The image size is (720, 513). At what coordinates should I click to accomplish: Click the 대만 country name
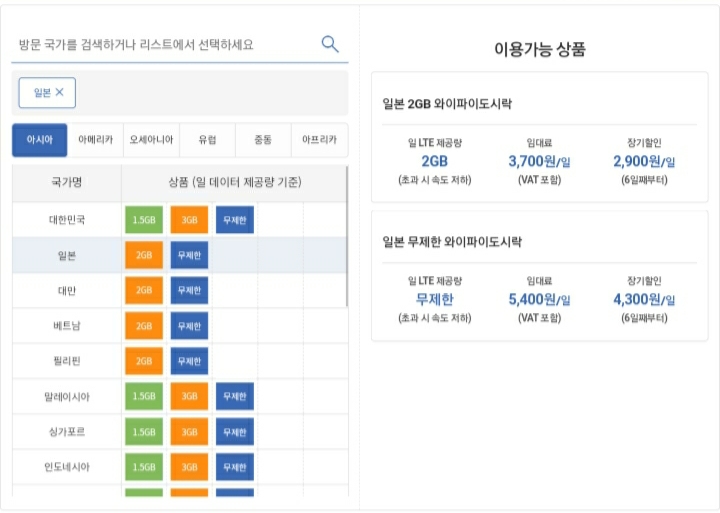[x=67, y=290]
